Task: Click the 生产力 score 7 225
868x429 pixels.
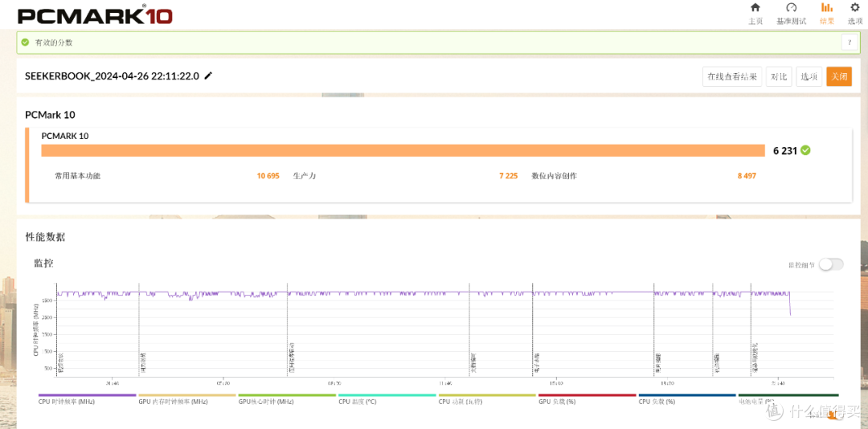Action: [508, 176]
